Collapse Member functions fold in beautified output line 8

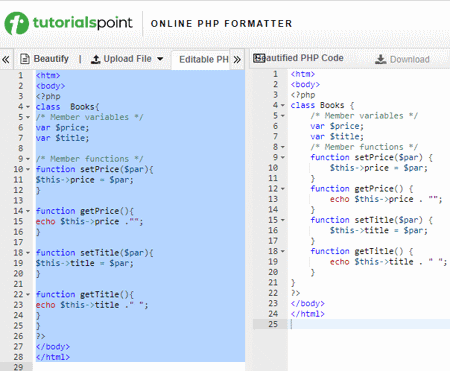[283, 147]
